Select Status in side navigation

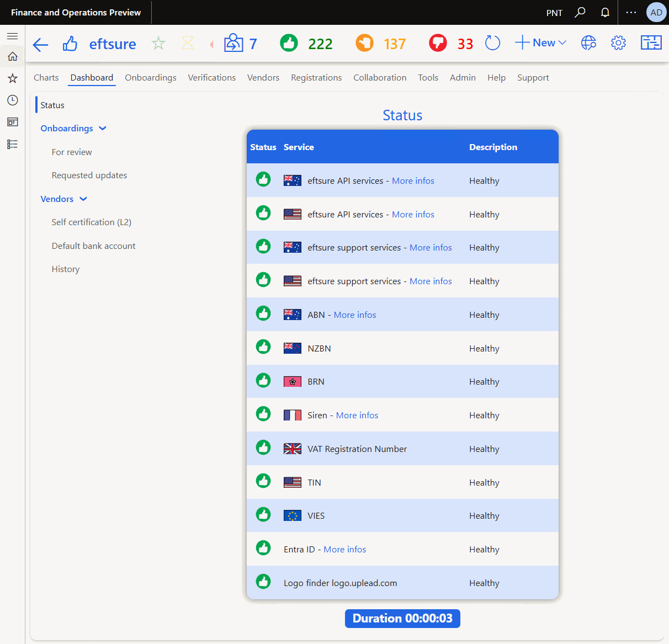point(52,105)
